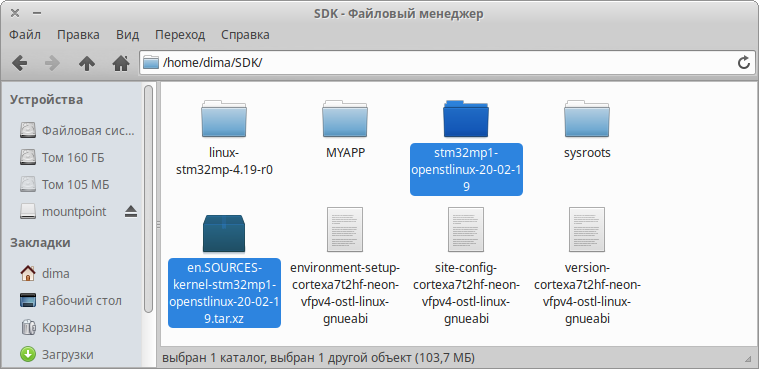Click the version-cortexa7t2hf file name
Viewport: 759px width, 369px height.
tap(587, 293)
